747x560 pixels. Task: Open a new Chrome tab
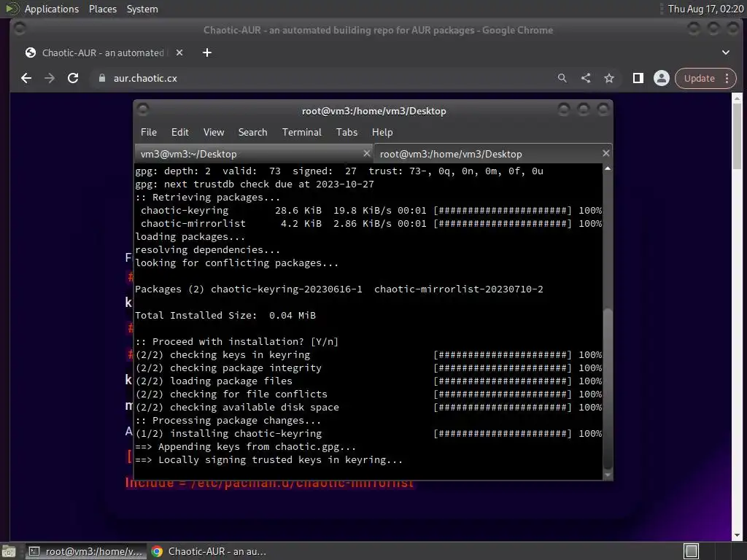206,52
